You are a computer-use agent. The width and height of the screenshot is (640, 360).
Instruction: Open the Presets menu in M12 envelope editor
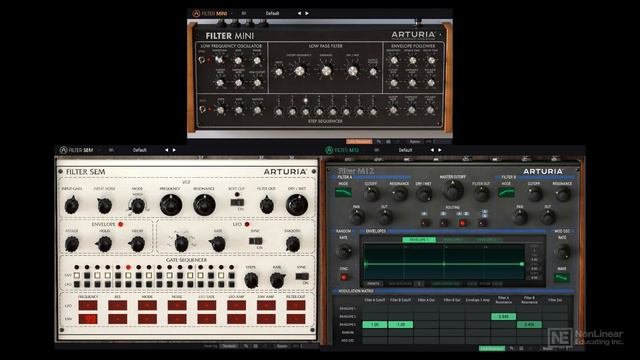(373, 283)
